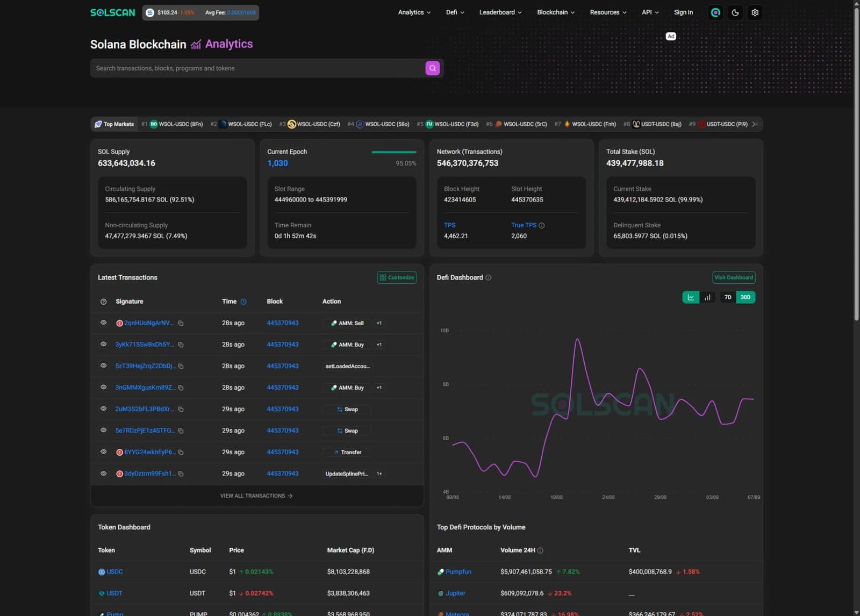860x616 pixels.
Task: Expand +1 actions on AMM: Sell row
Action: tap(379, 323)
